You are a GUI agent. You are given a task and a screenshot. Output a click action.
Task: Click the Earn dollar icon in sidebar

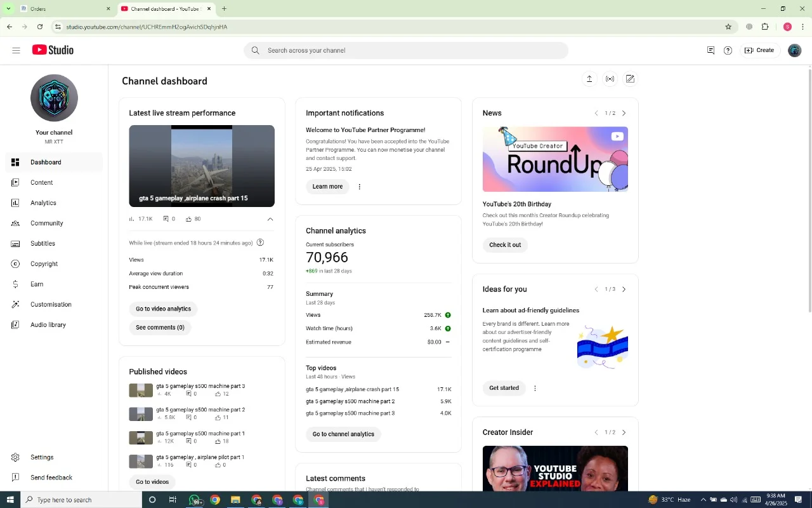[15, 284]
